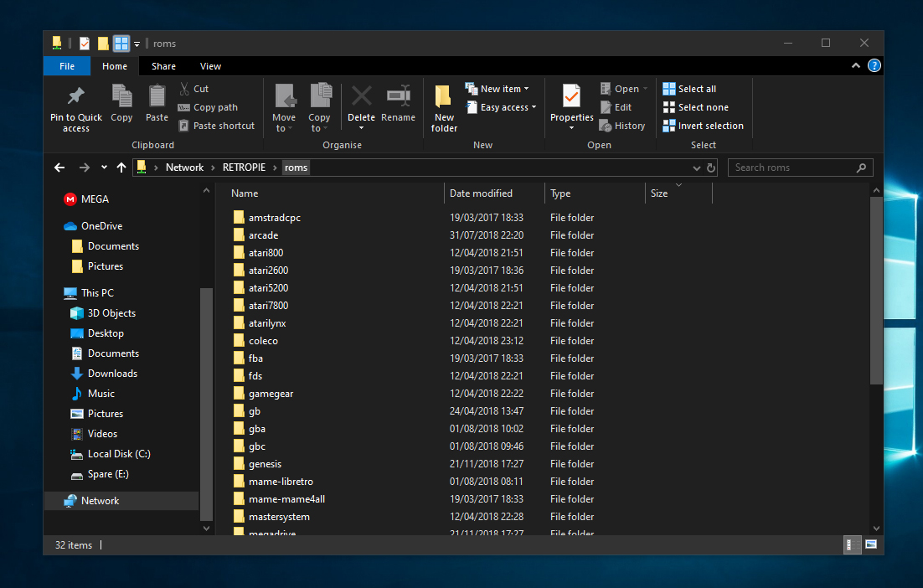Select the mastersystem folder
Image resolution: width=923 pixels, height=588 pixels.
pos(271,517)
